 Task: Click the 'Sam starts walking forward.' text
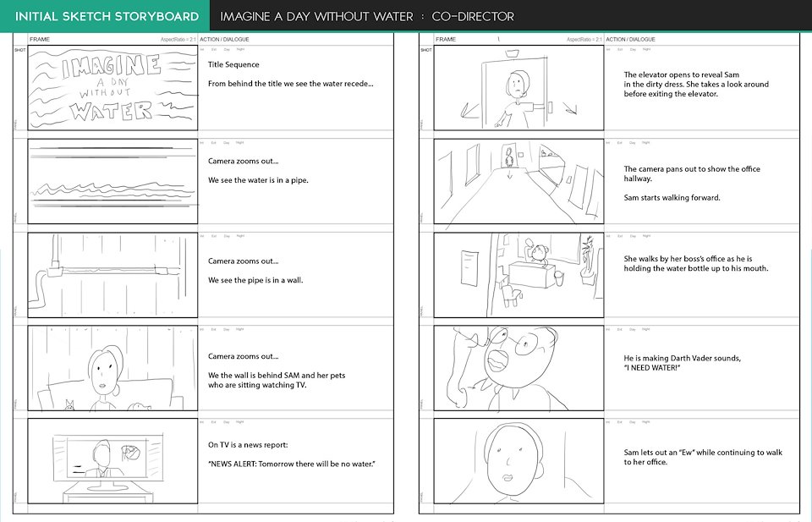[672, 198]
